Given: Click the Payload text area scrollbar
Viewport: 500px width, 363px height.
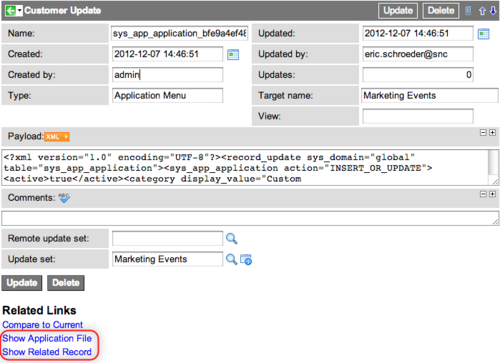Looking at the screenshot, I should pos(493,163).
